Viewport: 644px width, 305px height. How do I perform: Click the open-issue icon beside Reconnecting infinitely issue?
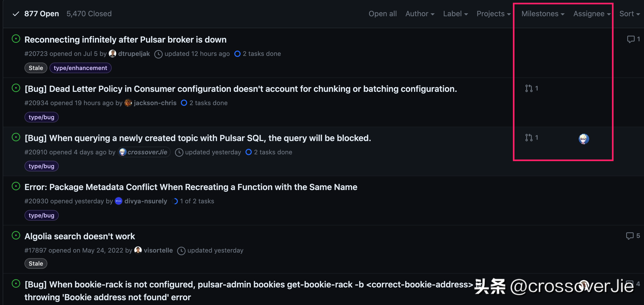pyautogui.click(x=16, y=39)
